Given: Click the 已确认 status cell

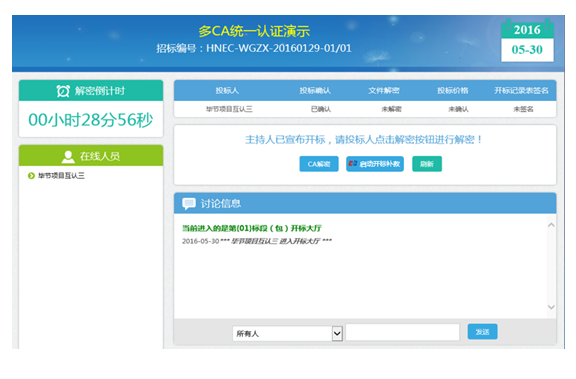Looking at the screenshot, I should tap(321, 109).
